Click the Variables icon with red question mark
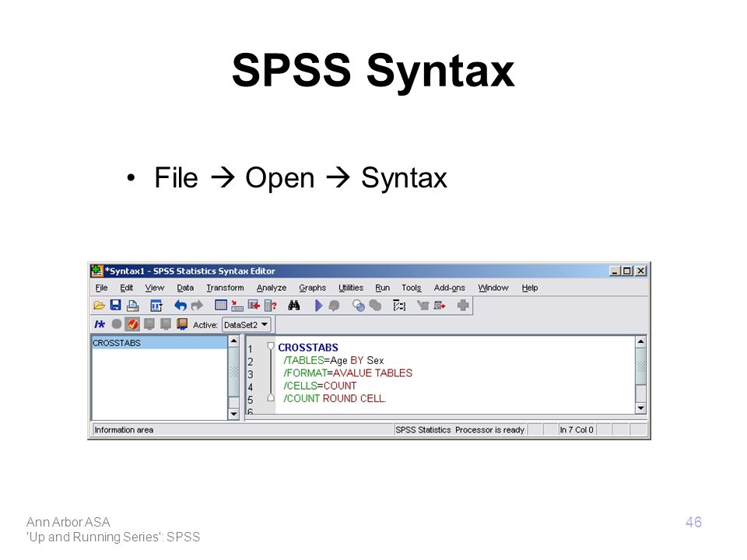The image size is (747, 560). [271, 305]
